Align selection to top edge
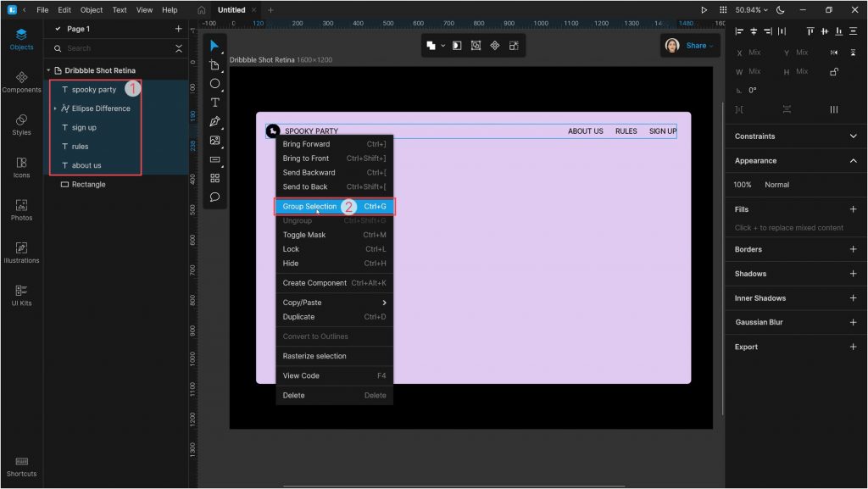This screenshot has width=868, height=489. point(810,31)
